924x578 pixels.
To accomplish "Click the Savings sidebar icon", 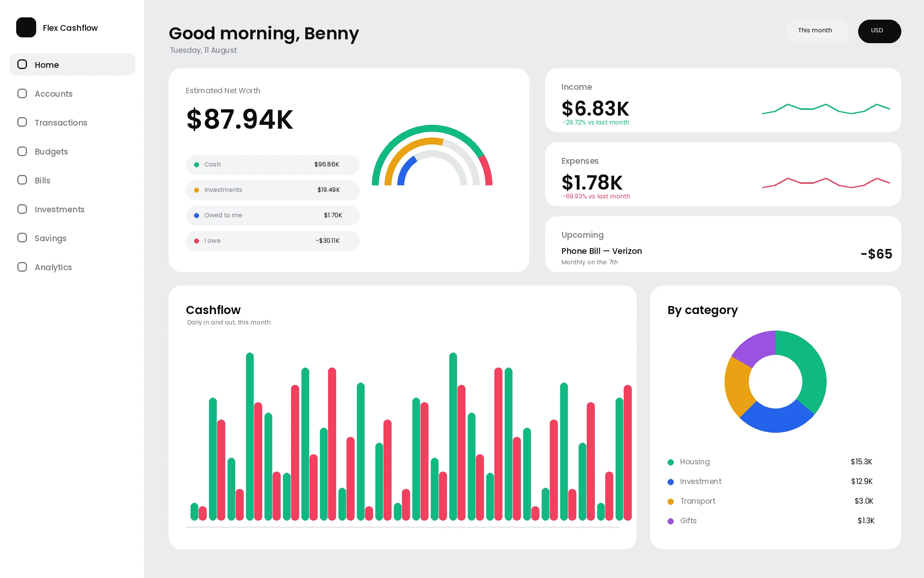I will 22,238.
